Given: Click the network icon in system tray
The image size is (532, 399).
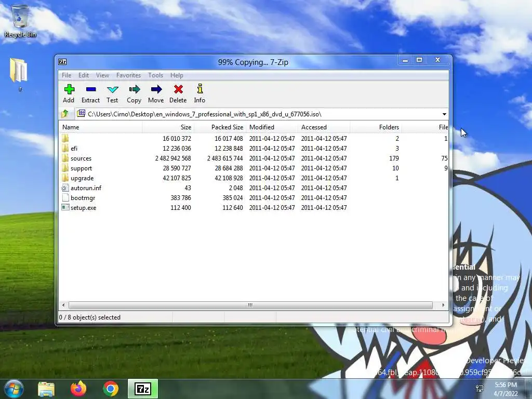Looking at the screenshot, I should coord(480,389).
